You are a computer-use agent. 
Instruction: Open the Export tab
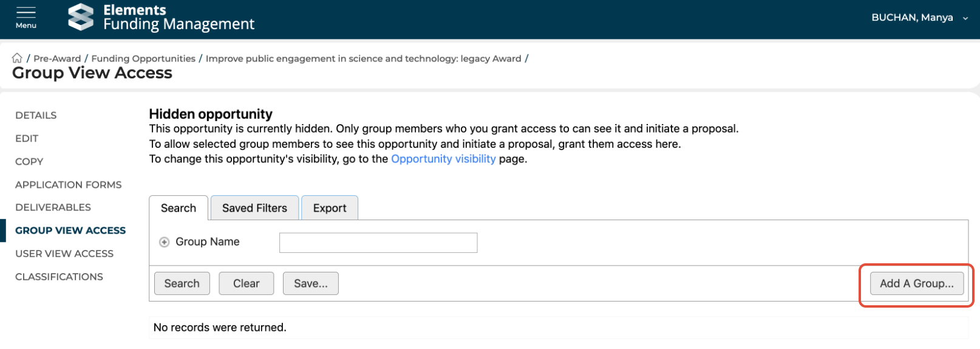click(x=330, y=208)
